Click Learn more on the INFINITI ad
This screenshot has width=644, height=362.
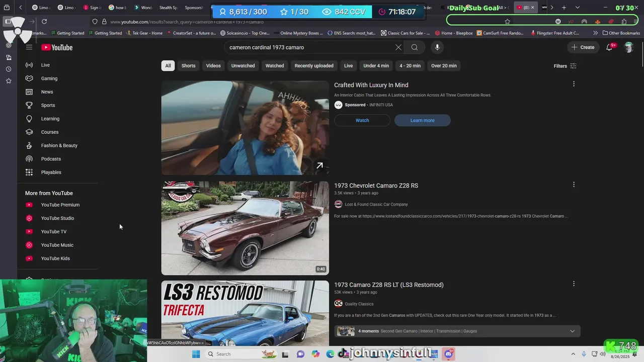tap(422, 120)
